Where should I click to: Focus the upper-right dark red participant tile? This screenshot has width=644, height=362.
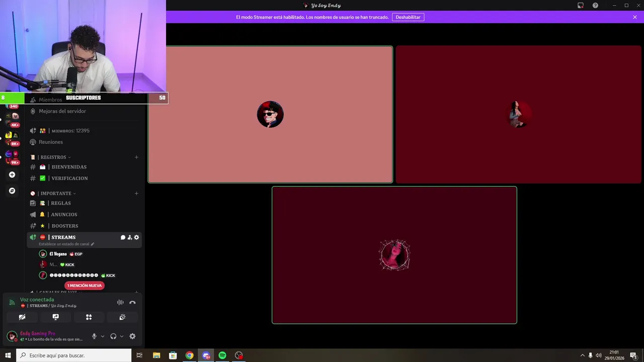click(519, 115)
